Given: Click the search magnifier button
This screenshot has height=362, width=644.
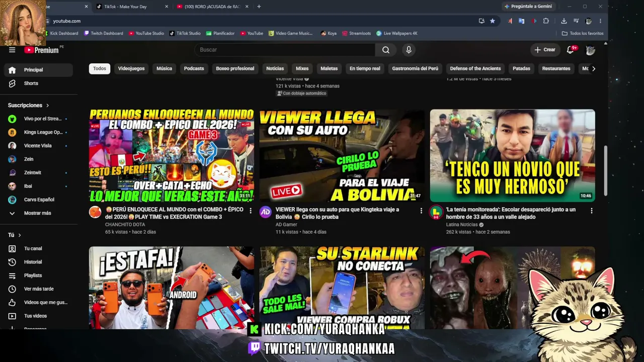Looking at the screenshot, I should (x=386, y=50).
